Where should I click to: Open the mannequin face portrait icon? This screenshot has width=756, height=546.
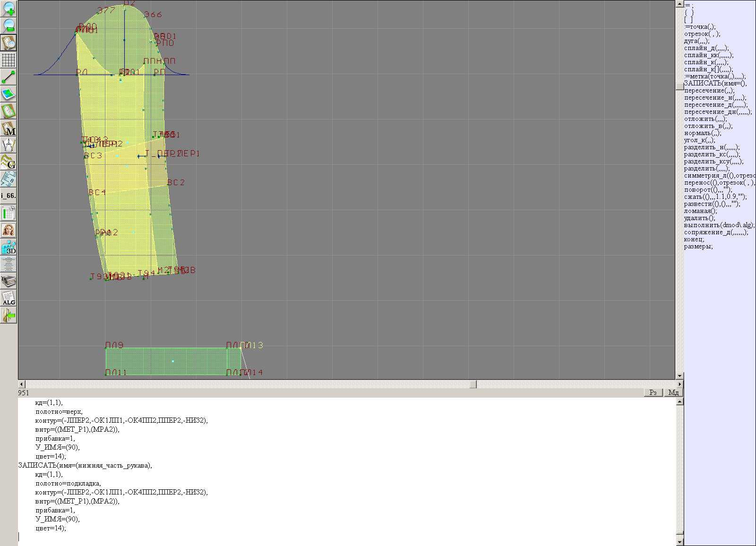pos(9,230)
